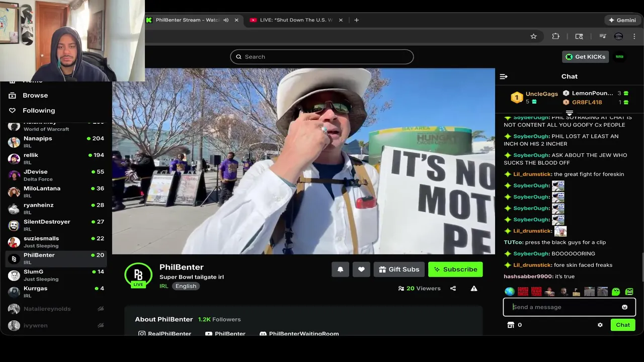Expand the gift leaderboard chevron
The height and width of the screenshot is (362, 644).
[x=570, y=113]
